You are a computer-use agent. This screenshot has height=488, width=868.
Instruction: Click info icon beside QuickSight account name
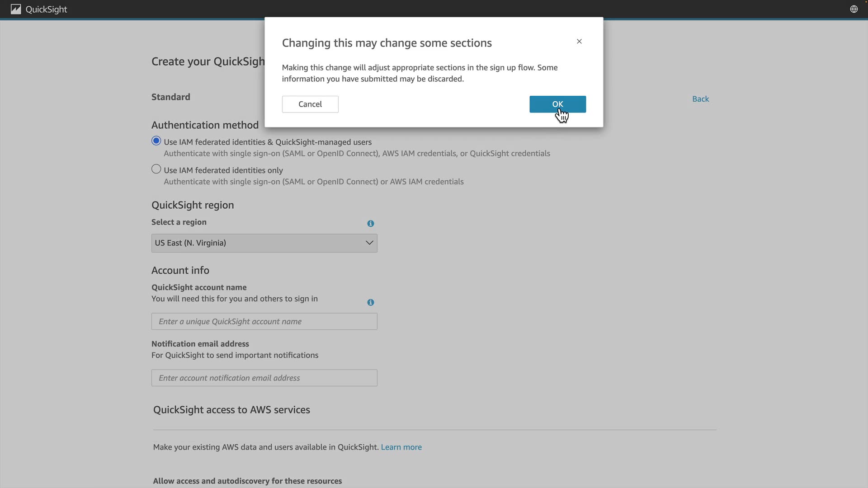pyautogui.click(x=371, y=303)
